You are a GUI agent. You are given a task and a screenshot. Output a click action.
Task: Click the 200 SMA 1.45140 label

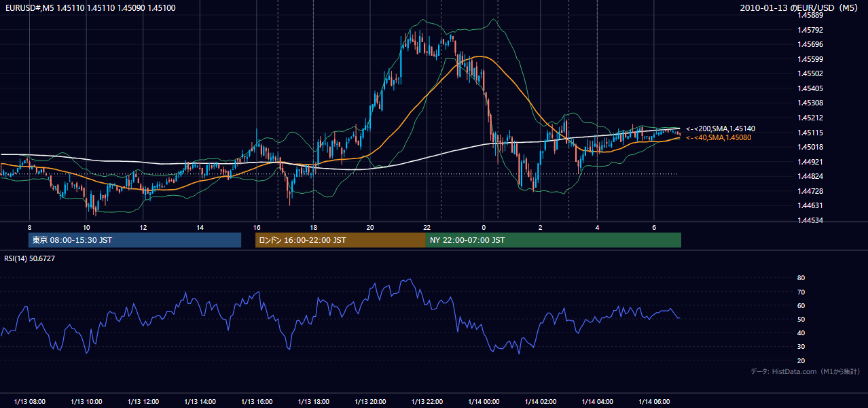721,129
